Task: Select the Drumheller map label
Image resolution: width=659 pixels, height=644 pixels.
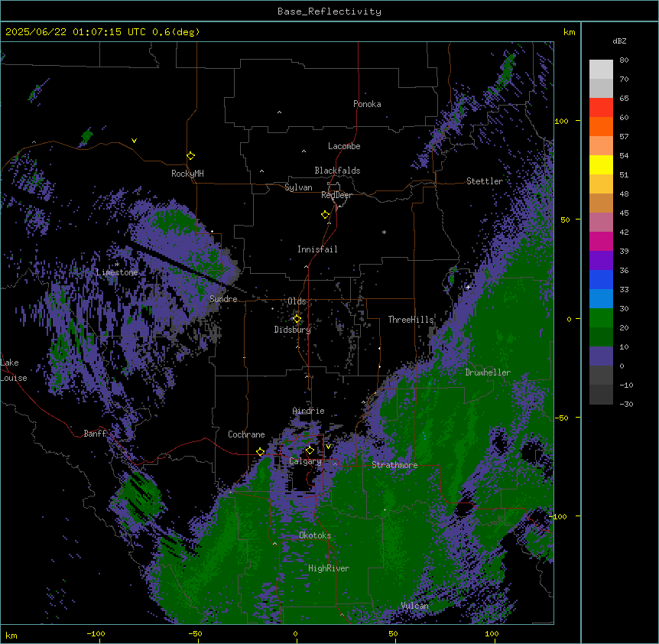Action: [488, 372]
